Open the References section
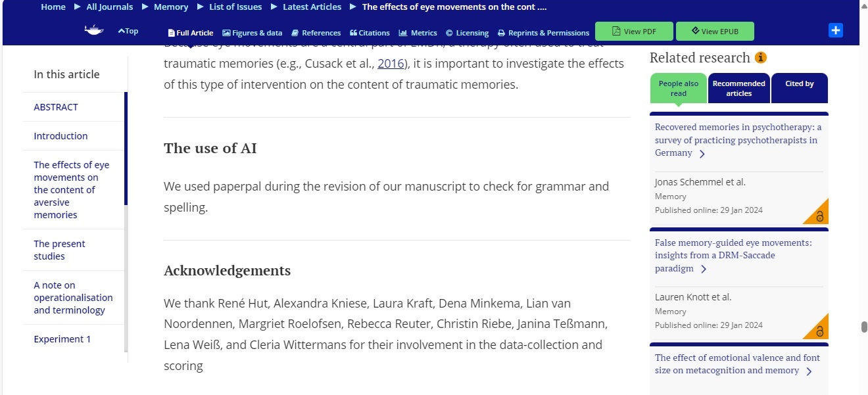This screenshot has width=868, height=395. tap(316, 33)
